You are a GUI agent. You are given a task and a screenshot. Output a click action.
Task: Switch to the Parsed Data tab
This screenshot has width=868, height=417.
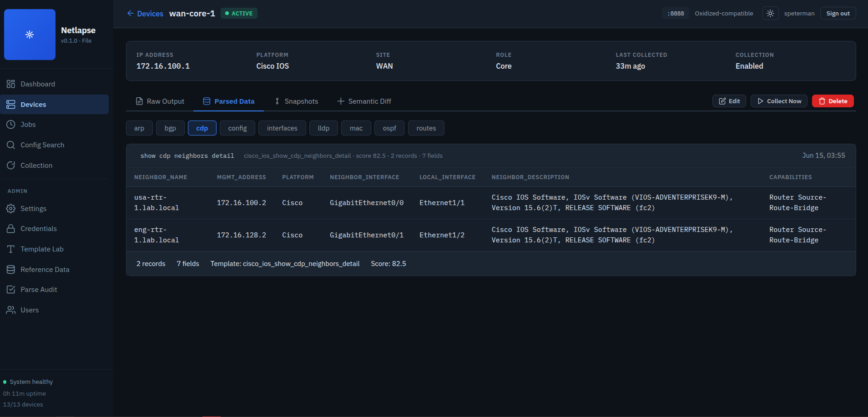(228, 101)
